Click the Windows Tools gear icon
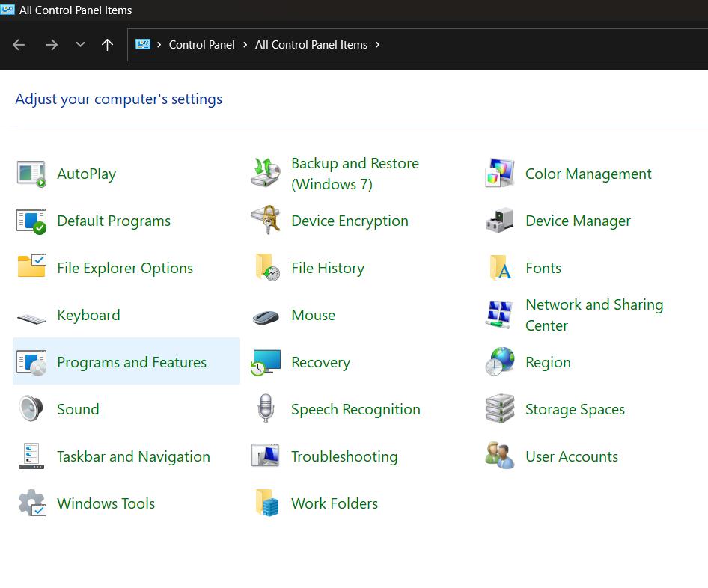 coord(32,503)
